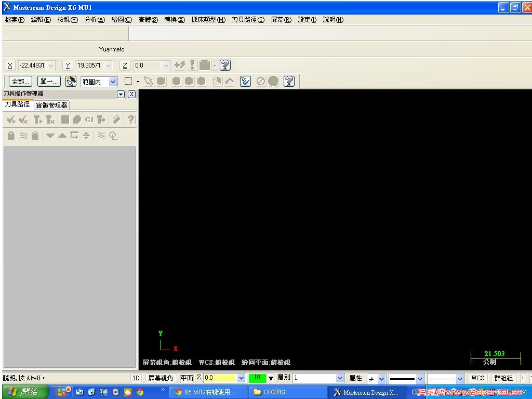
Task: Select the dashed rectangle window selection icon
Action: 128,81
